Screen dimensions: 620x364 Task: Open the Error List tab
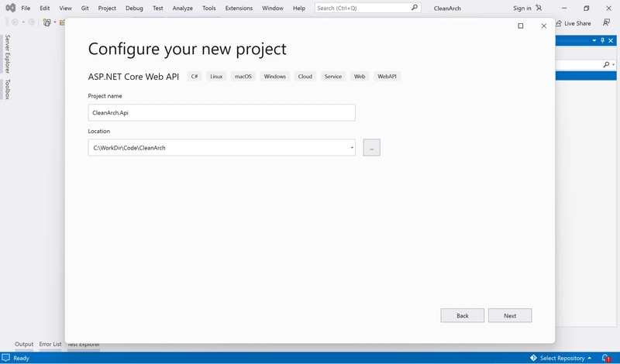pyautogui.click(x=50, y=344)
